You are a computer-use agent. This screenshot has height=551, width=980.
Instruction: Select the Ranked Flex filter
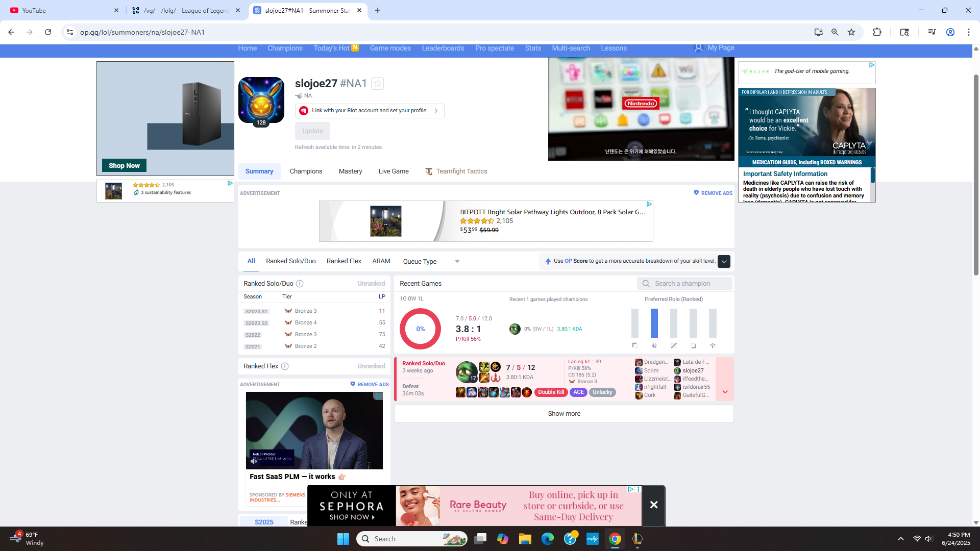344,261
